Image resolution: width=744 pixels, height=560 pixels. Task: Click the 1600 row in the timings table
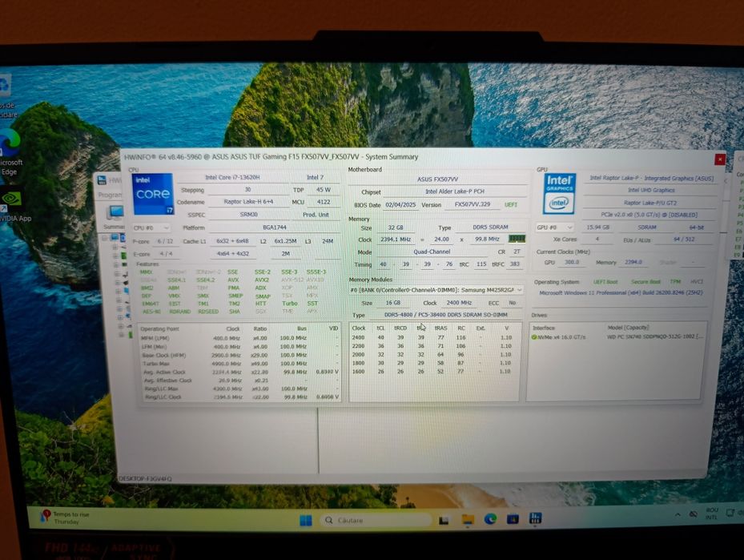point(432,372)
